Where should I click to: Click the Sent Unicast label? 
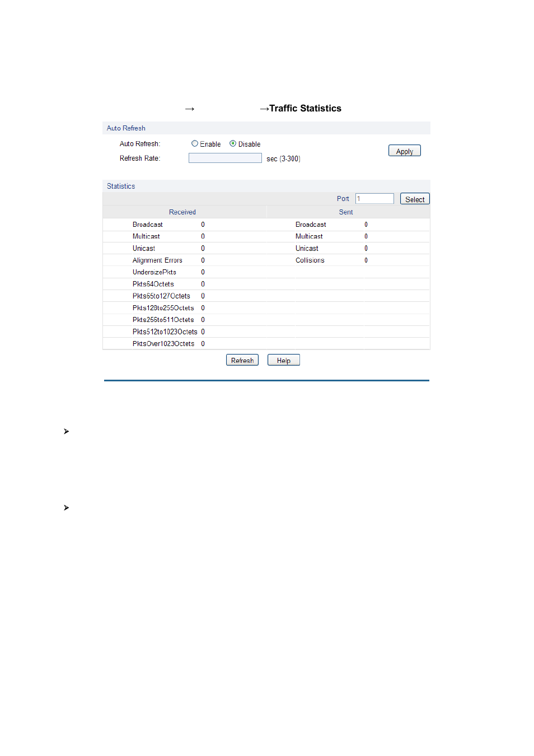pyautogui.click(x=307, y=249)
